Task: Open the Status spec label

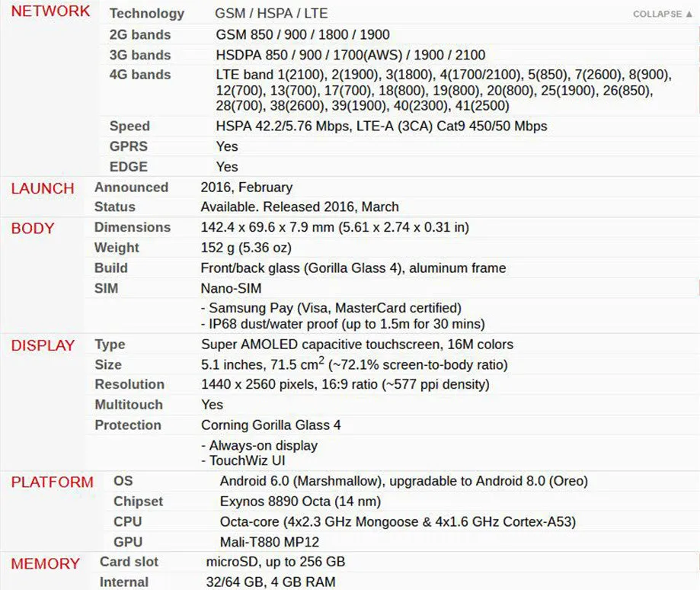Action: tap(115, 207)
